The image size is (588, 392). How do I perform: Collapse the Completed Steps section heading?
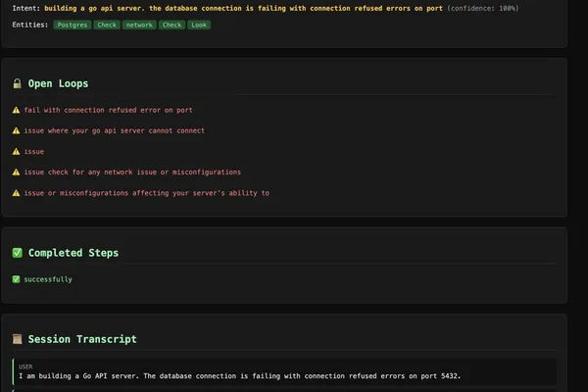pos(73,253)
